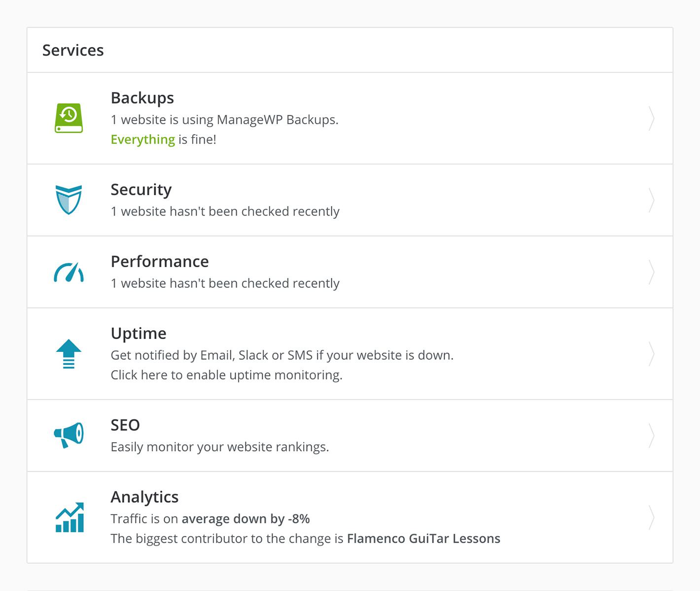Viewport: 700px width, 591px height.
Task: Click the green Backups disk icon
Action: click(x=69, y=118)
